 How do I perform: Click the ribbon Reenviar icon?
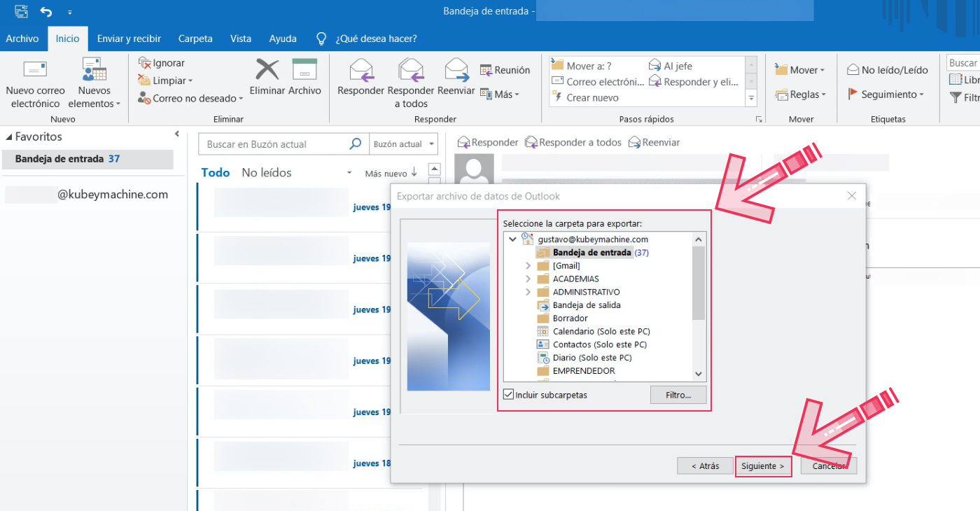[x=456, y=70]
